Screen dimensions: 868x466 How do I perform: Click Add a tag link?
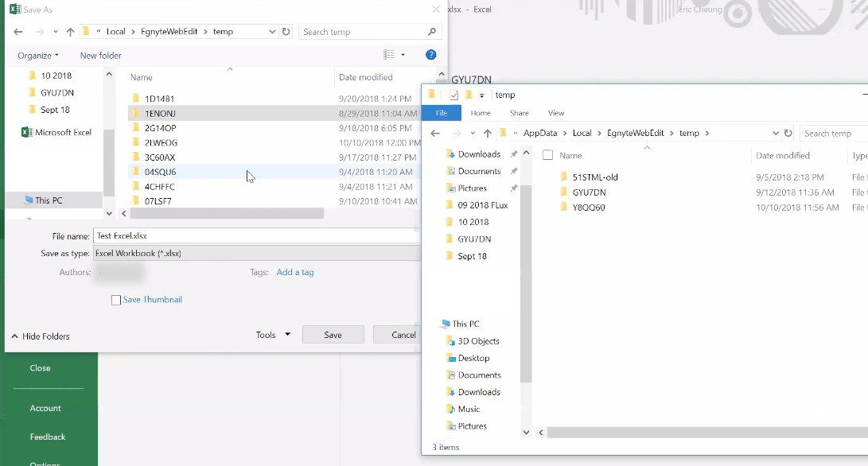click(x=295, y=272)
